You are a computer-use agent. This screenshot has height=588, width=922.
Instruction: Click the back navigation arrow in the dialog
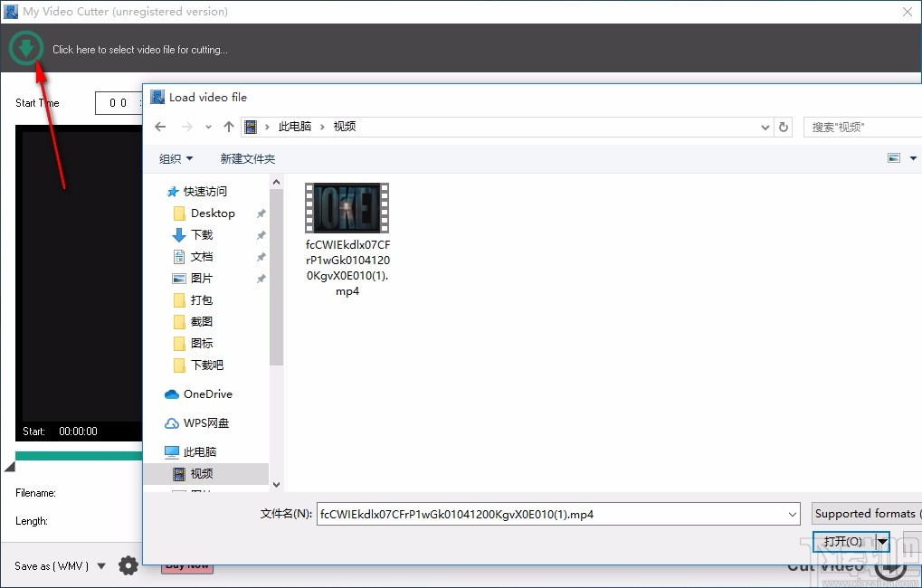159,127
